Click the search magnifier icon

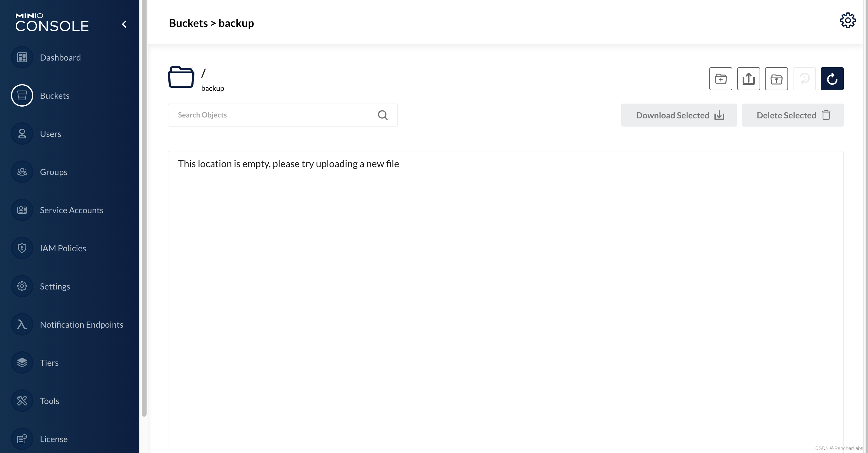click(383, 115)
